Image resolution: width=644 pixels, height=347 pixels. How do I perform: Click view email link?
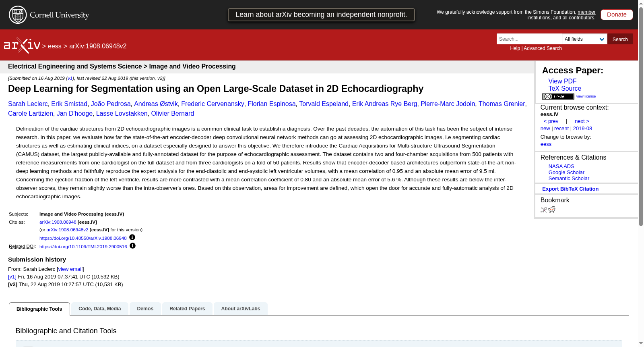[70, 269]
